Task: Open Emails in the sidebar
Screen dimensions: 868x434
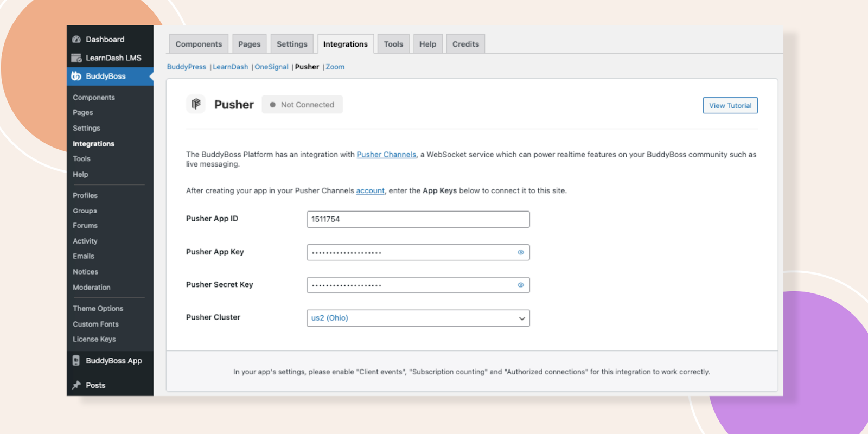Action: (84, 256)
